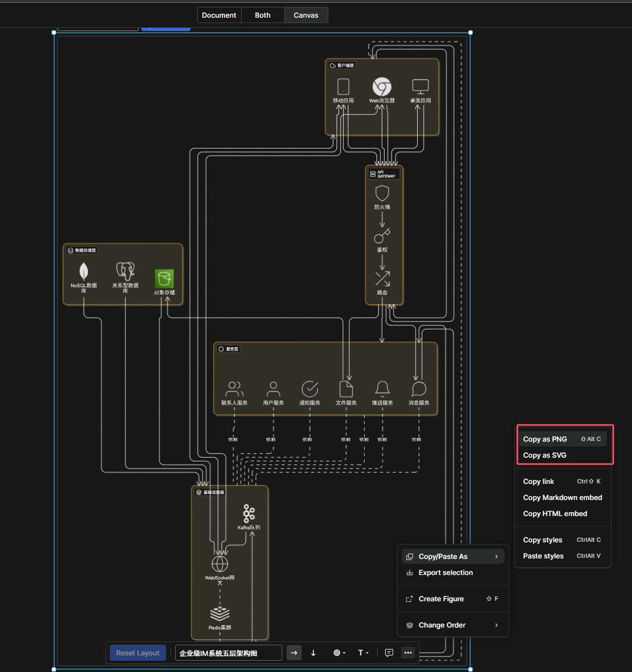This screenshot has height=672, width=632.
Task: Expand the Copy/Paste As chevron arrow
Action: pyautogui.click(x=496, y=556)
